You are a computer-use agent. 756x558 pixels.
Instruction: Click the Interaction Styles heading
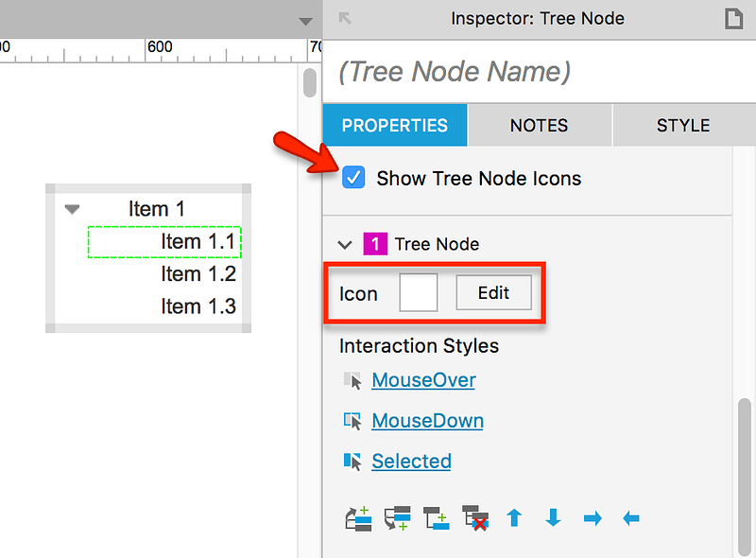point(419,346)
